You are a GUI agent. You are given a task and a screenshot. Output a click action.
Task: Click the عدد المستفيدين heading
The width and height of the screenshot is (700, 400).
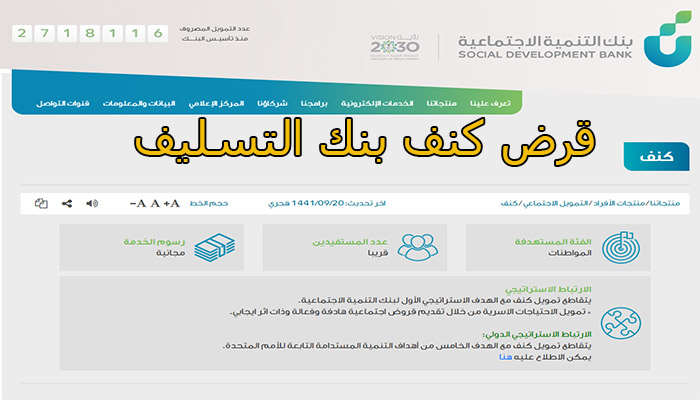(x=350, y=242)
